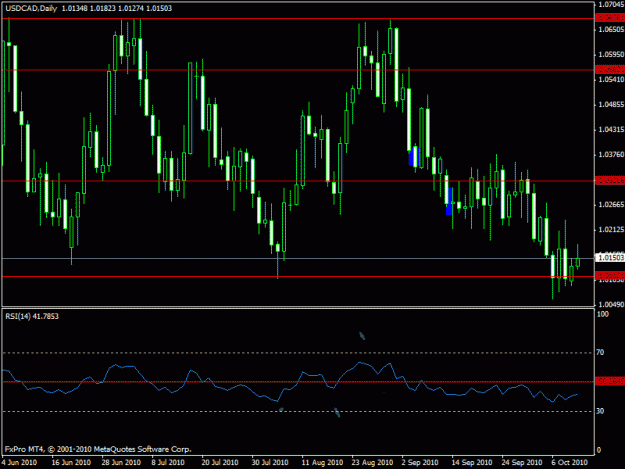The width and height of the screenshot is (625, 469).
Task: Click the 4 Jun 2010 date label
Action: (19, 463)
